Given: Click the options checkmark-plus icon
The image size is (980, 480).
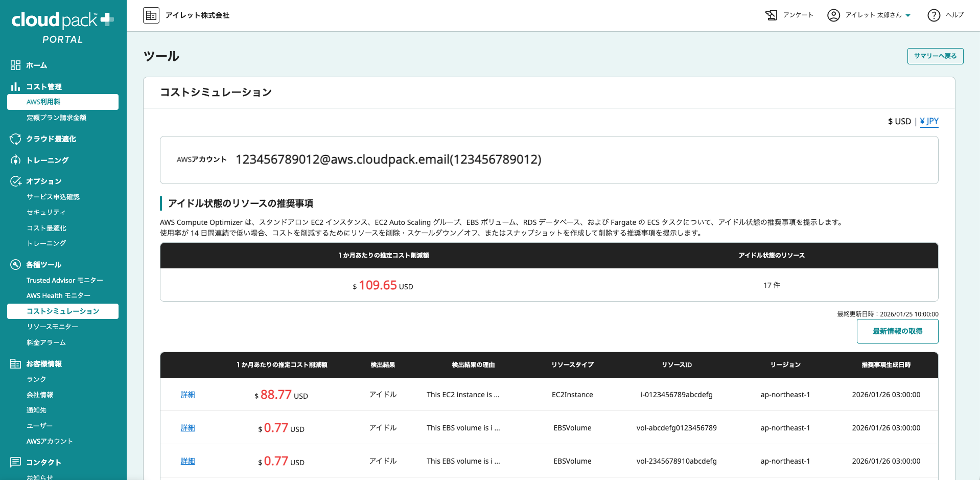Looking at the screenshot, I should [x=15, y=181].
